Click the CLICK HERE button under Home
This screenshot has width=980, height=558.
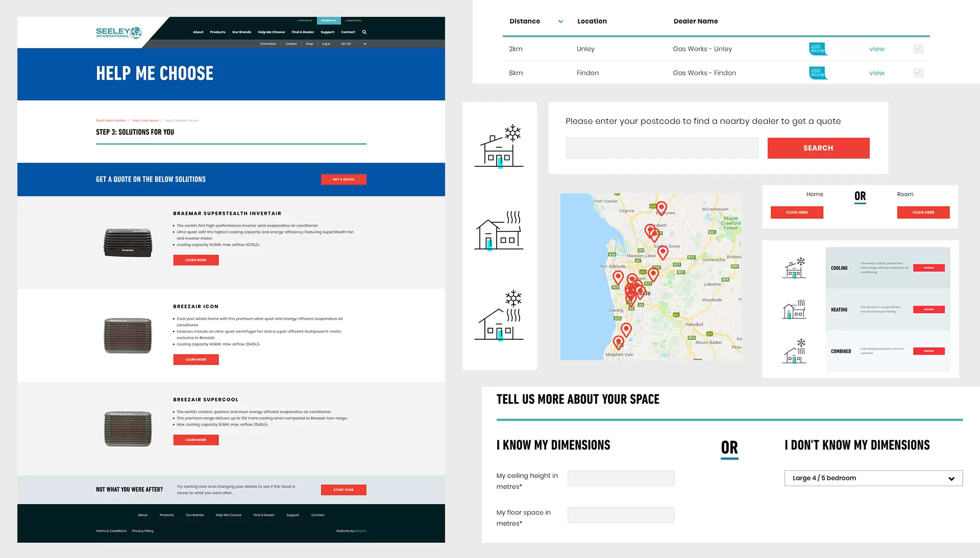pos(797,212)
